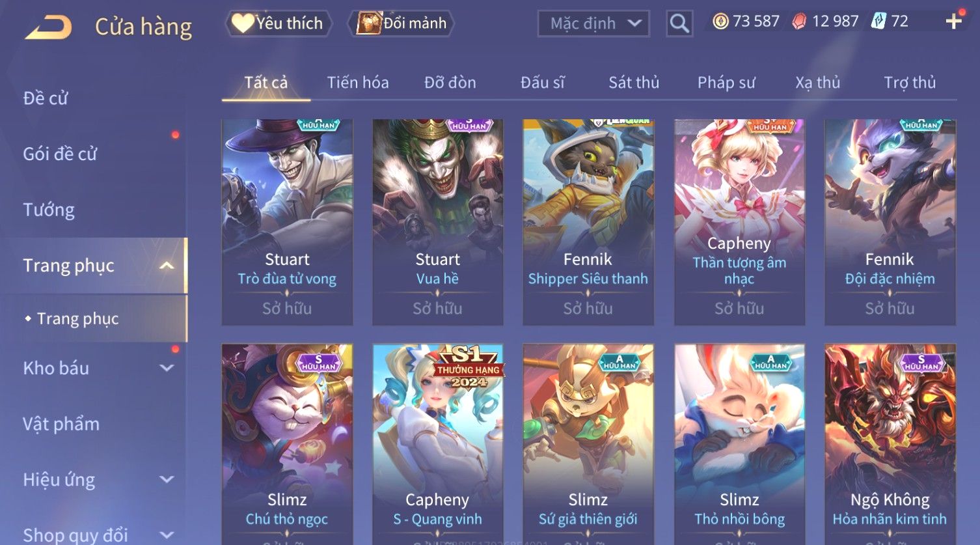Tap the gold coin currency icon
The width and height of the screenshot is (980, 545).
(x=720, y=22)
